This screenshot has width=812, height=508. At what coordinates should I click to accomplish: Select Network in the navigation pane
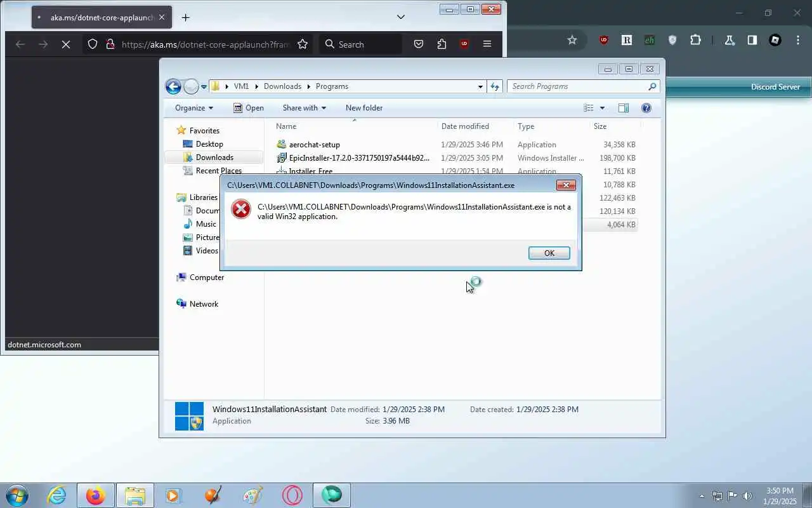tap(204, 304)
